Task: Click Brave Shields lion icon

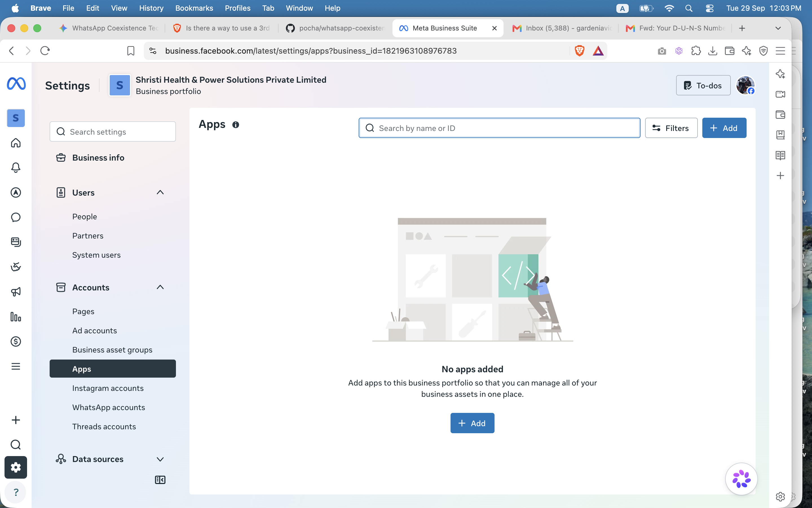Action: (x=579, y=51)
